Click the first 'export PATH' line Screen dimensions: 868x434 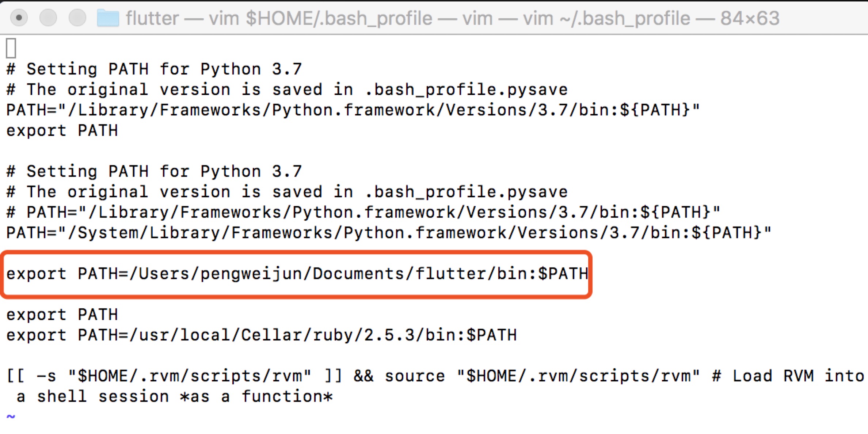coord(62,131)
